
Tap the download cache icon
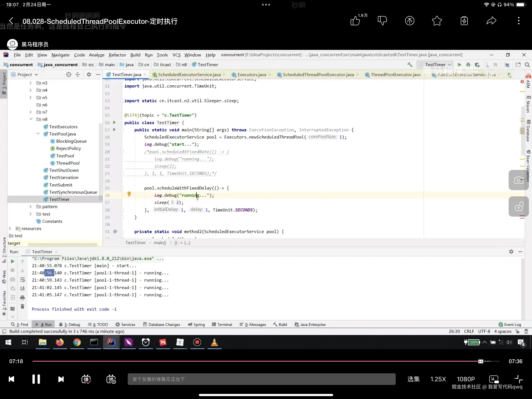(464, 21)
